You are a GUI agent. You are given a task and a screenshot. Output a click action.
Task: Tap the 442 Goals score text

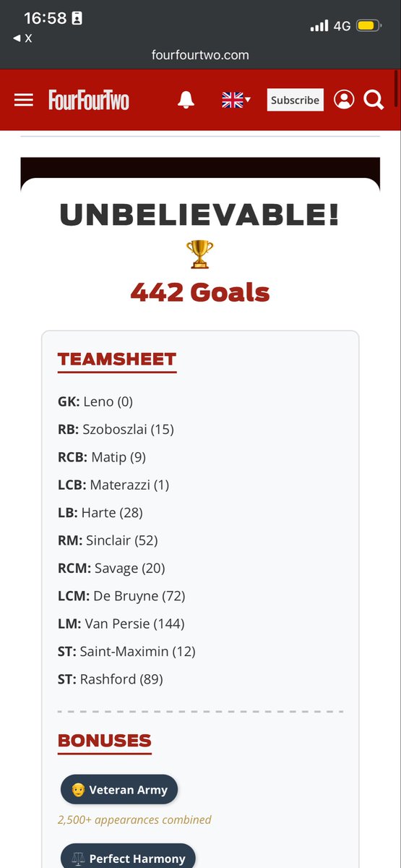[x=200, y=292]
